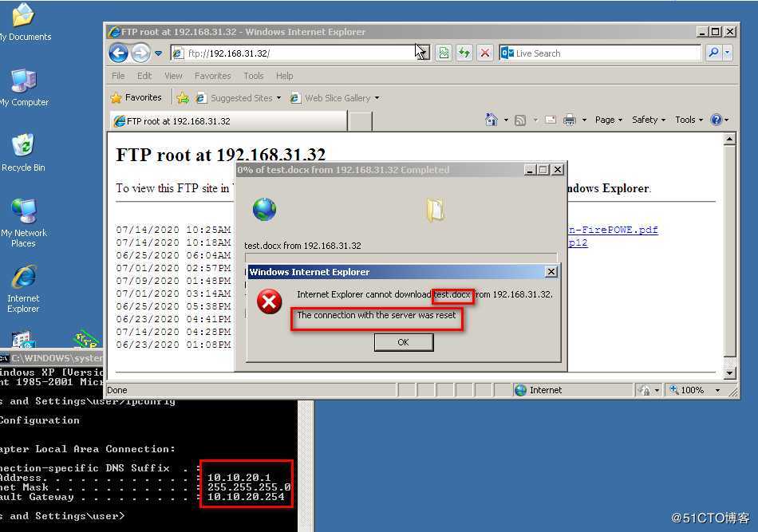758x532 pixels.
Task: Click the Print icon
Action: pos(570,120)
